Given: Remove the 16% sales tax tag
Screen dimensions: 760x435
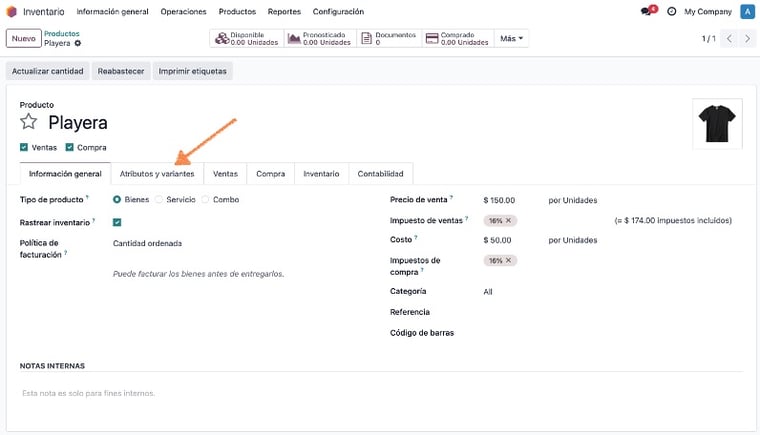Looking at the screenshot, I should pyautogui.click(x=508, y=221).
